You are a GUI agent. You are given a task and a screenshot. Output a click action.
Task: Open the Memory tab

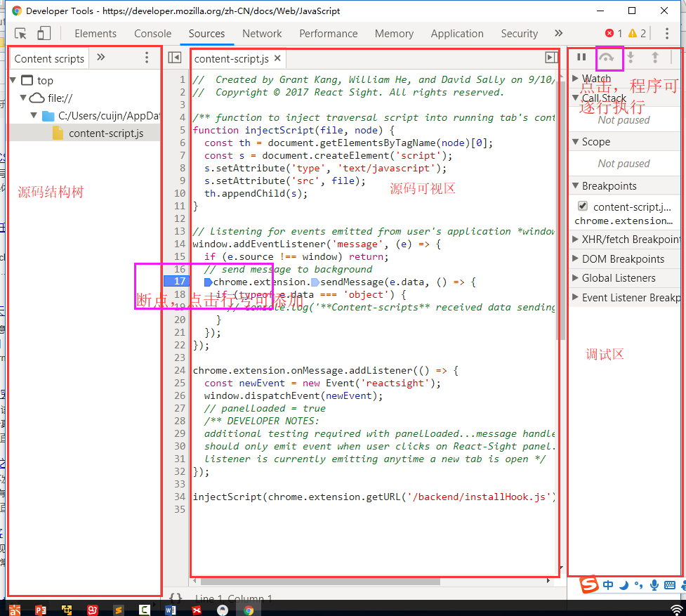394,34
